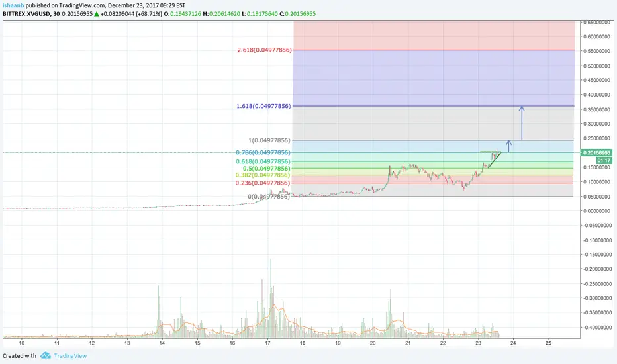Click the 0.5(0.04977856) Fibonacci label
The height and width of the screenshot is (364, 617).
point(266,168)
